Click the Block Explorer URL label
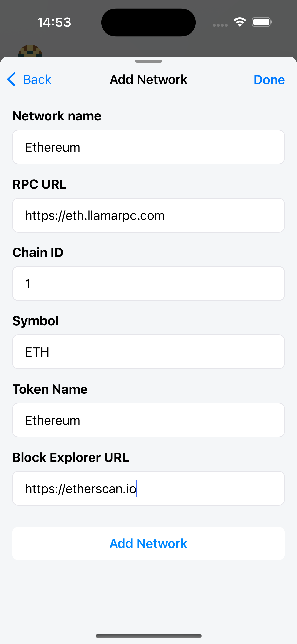 coord(71,457)
